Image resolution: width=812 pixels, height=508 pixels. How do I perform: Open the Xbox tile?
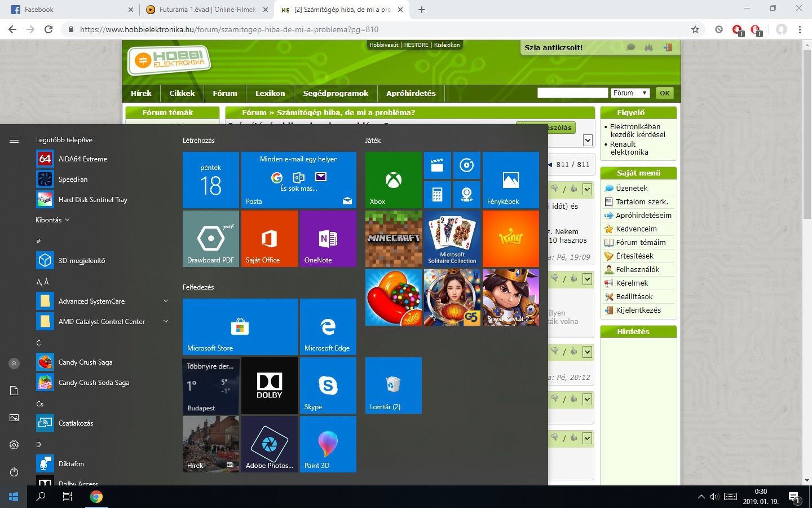tap(394, 180)
